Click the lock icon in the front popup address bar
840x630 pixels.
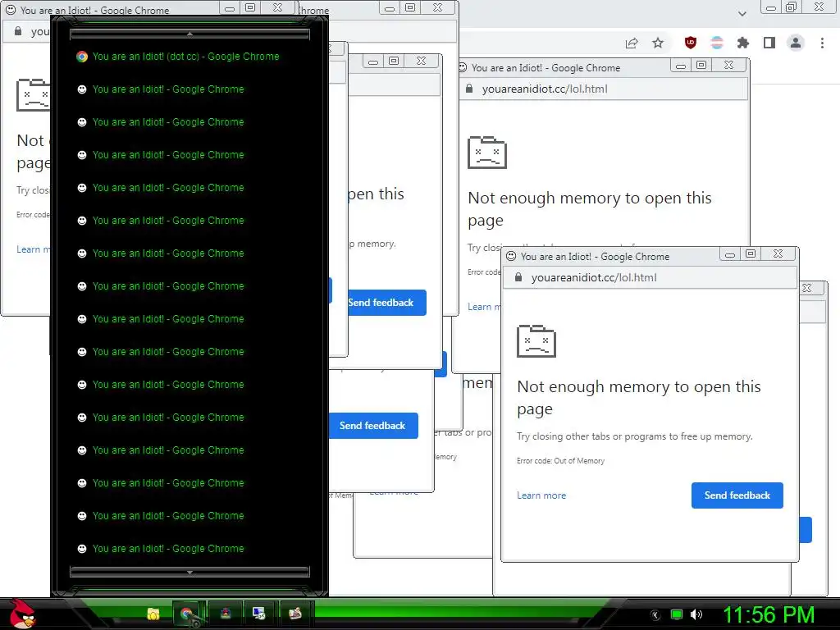click(x=518, y=277)
